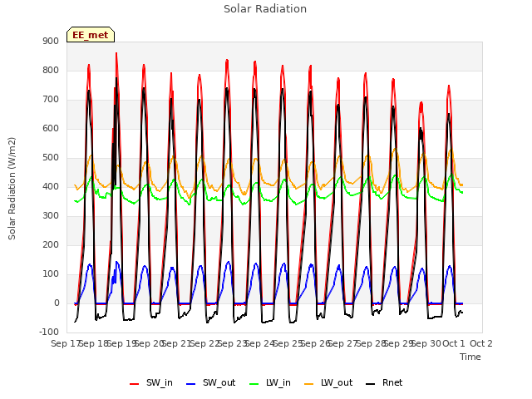This screenshot has width=532, height=399.
Task: Click the Sep 21 x-axis tick label
Action: [178, 343]
